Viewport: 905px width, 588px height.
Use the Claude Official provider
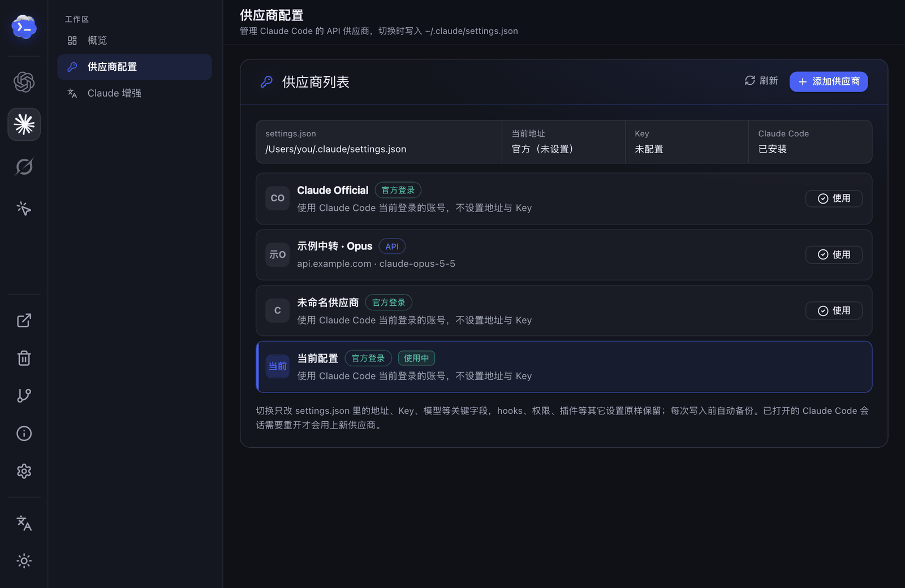pyautogui.click(x=834, y=198)
